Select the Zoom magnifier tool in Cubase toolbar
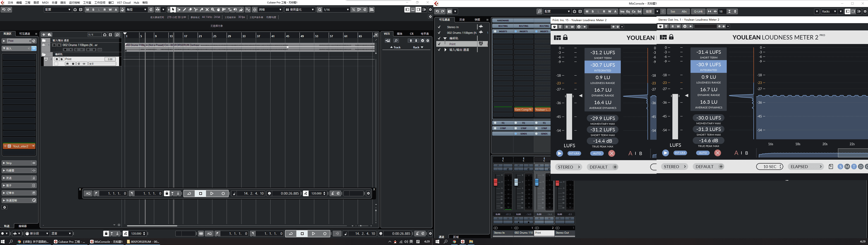 [213, 10]
